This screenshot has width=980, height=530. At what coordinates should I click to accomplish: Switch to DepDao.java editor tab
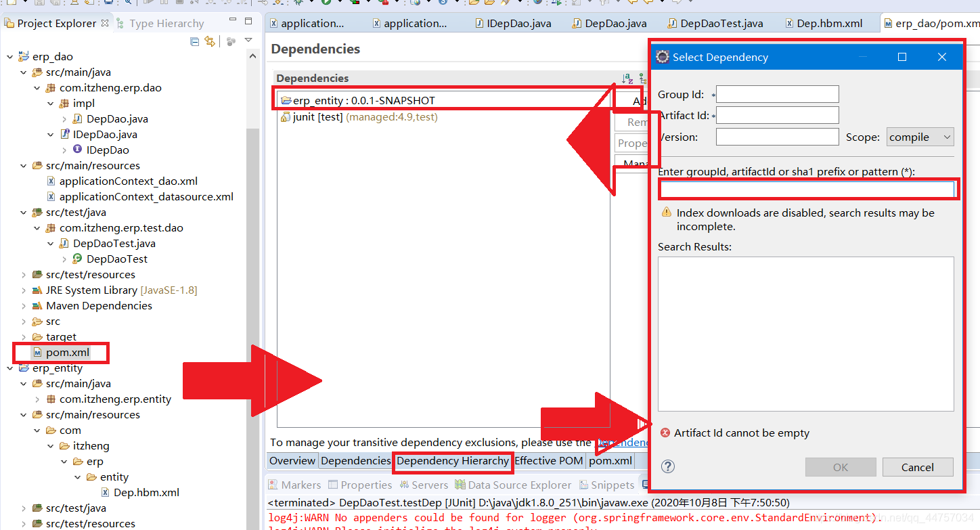coord(609,23)
